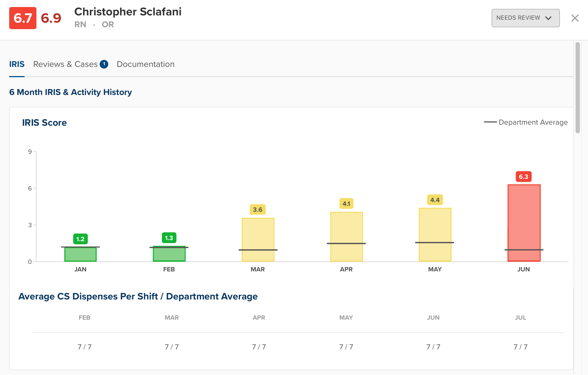Screen dimensions: 588x375
Task: Click the green 1.3 February label
Action: pyautogui.click(x=169, y=238)
